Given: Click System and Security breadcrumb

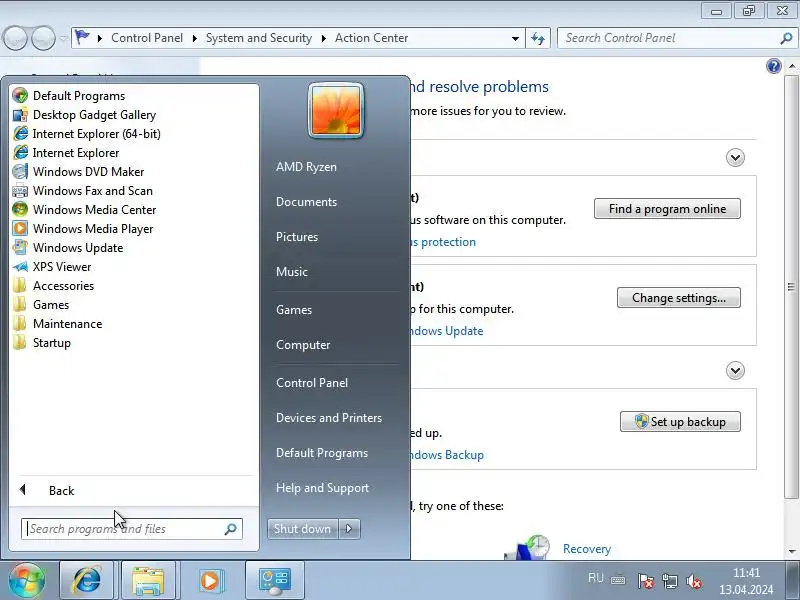Looking at the screenshot, I should 259,38.
